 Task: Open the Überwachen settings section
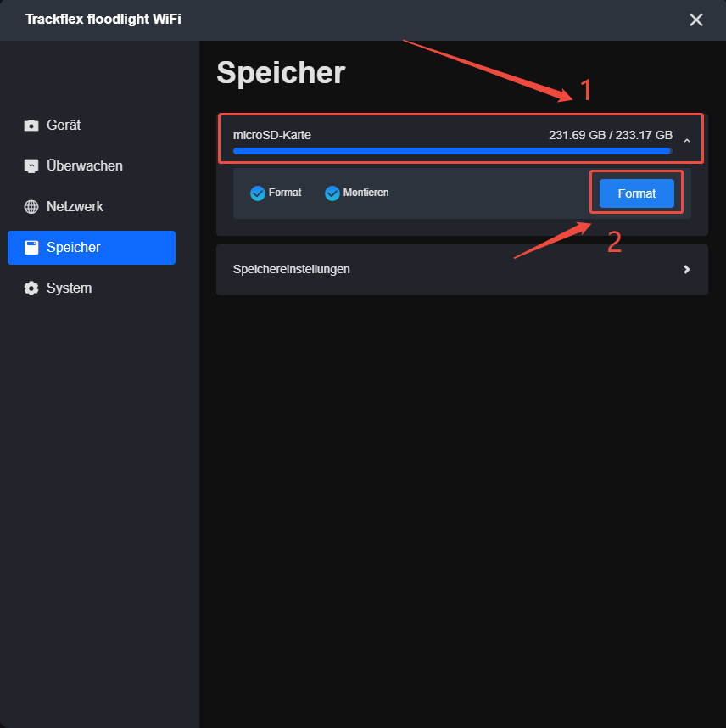[x=92, y=165]
